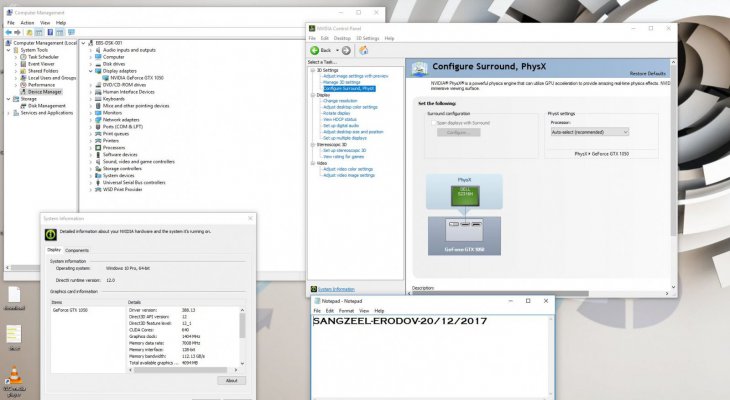Viewport: 730px width, 400px height.
Task: Open the dropdown arrow beside NVIDIA Back button
Action: (x=337, y=50)
